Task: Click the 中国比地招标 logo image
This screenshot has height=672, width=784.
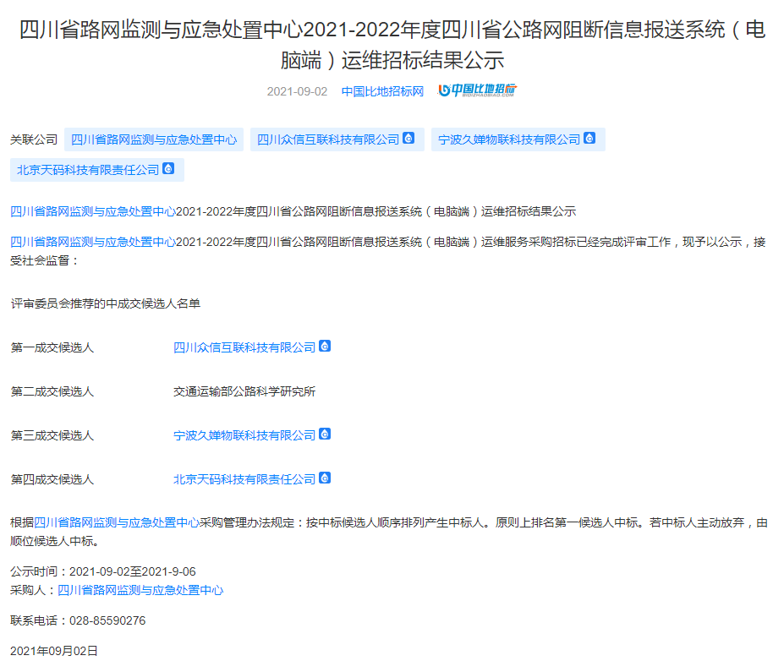Action: point(478,90)
